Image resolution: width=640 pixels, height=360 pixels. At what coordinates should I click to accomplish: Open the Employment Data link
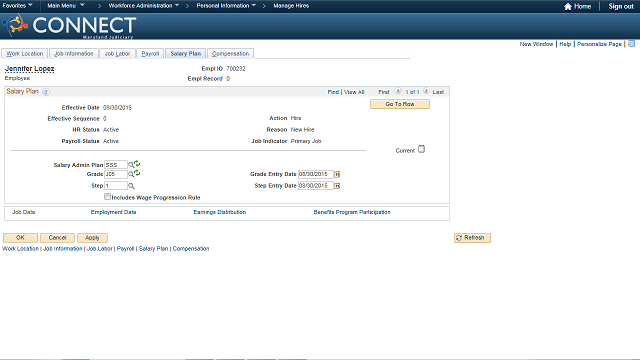113,212
